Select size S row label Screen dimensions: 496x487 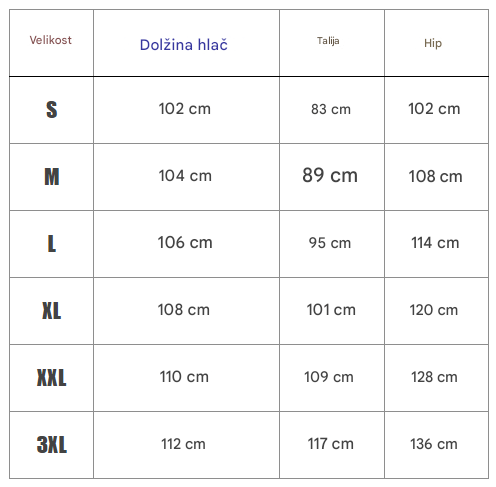coord(52,110)
